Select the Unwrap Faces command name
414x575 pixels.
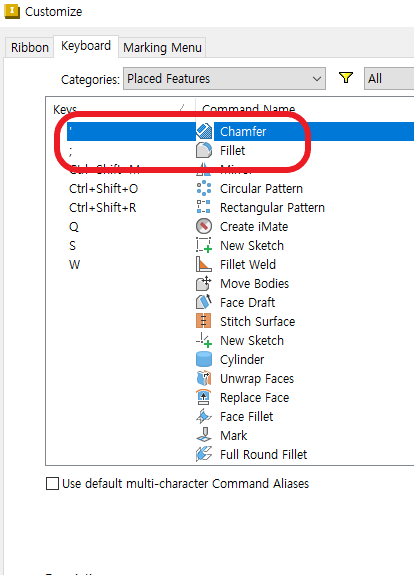[x=257, y=378]
